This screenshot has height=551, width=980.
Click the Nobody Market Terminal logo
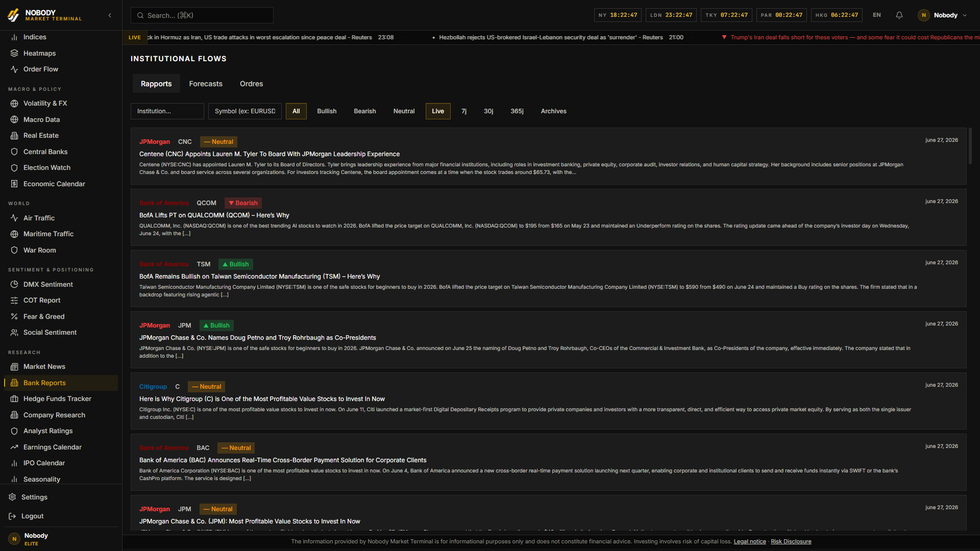click(45, 15)
